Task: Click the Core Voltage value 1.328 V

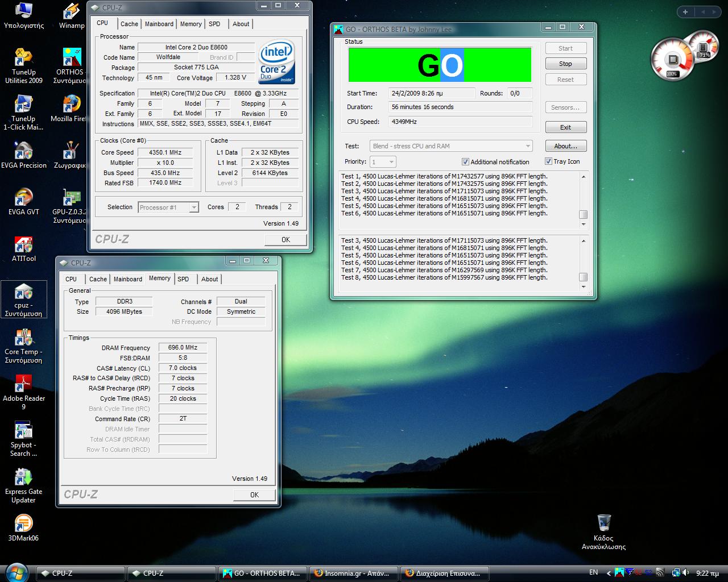Action: (x=235, y=78)
